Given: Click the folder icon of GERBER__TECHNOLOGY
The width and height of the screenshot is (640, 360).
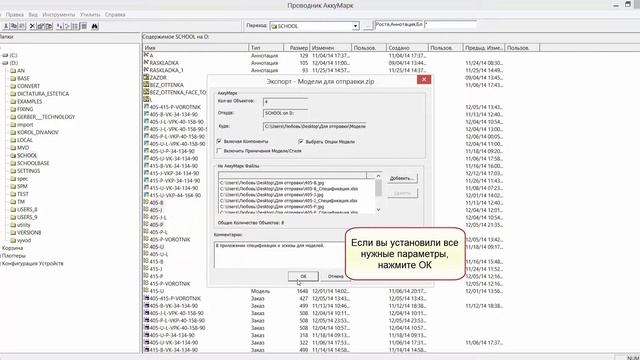Looking at the screenshot, I should (13, 117).
